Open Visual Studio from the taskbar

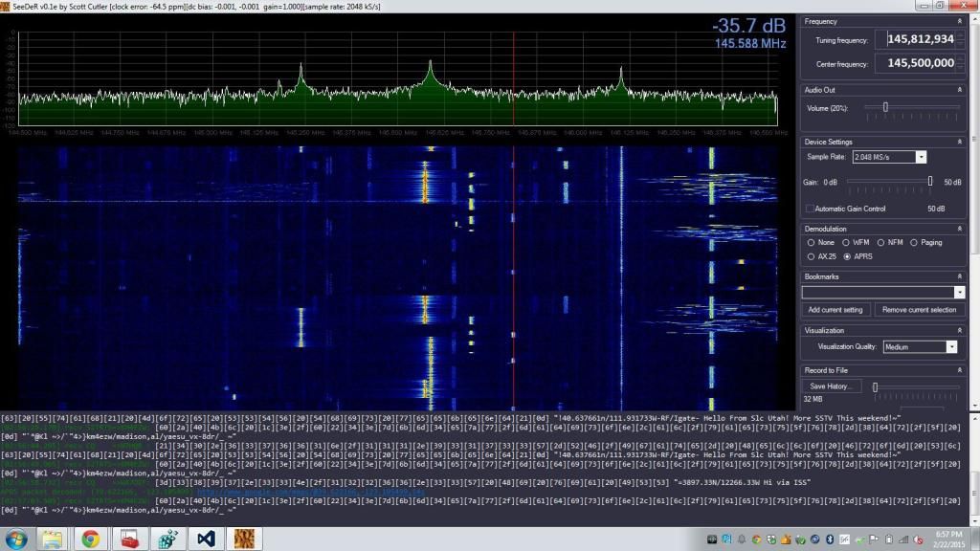[206, 539]
